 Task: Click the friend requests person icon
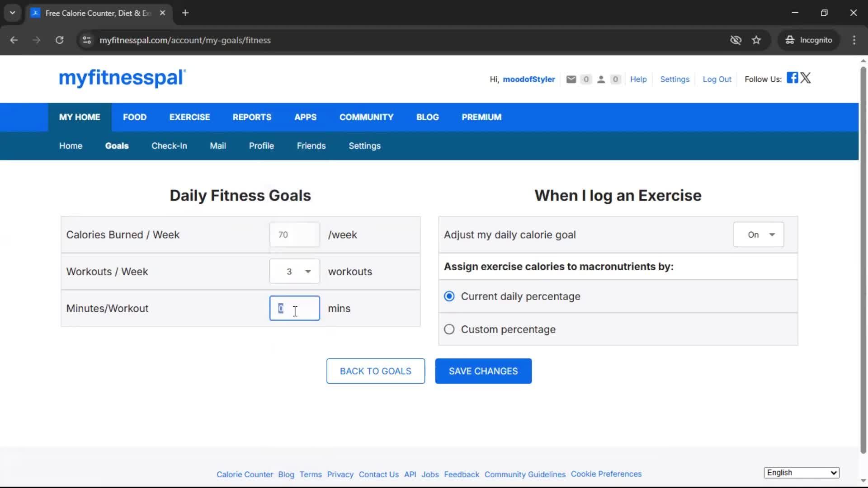tap(601, 80)
